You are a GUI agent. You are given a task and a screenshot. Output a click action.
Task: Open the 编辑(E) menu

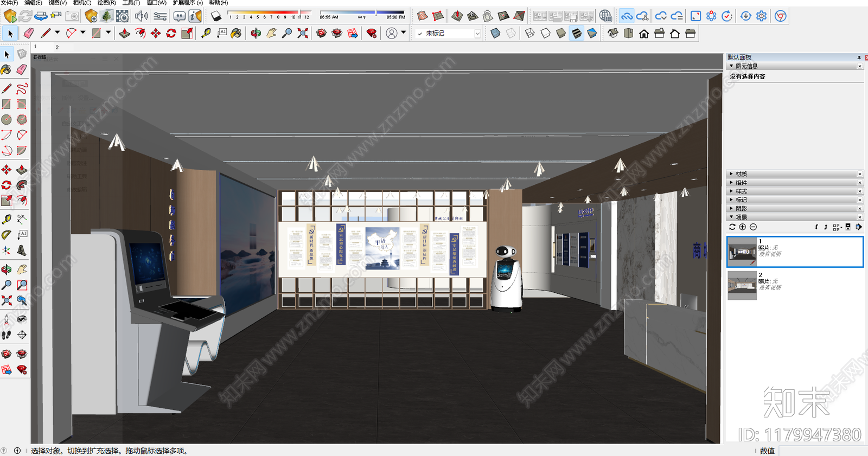(x=33, y=3)
